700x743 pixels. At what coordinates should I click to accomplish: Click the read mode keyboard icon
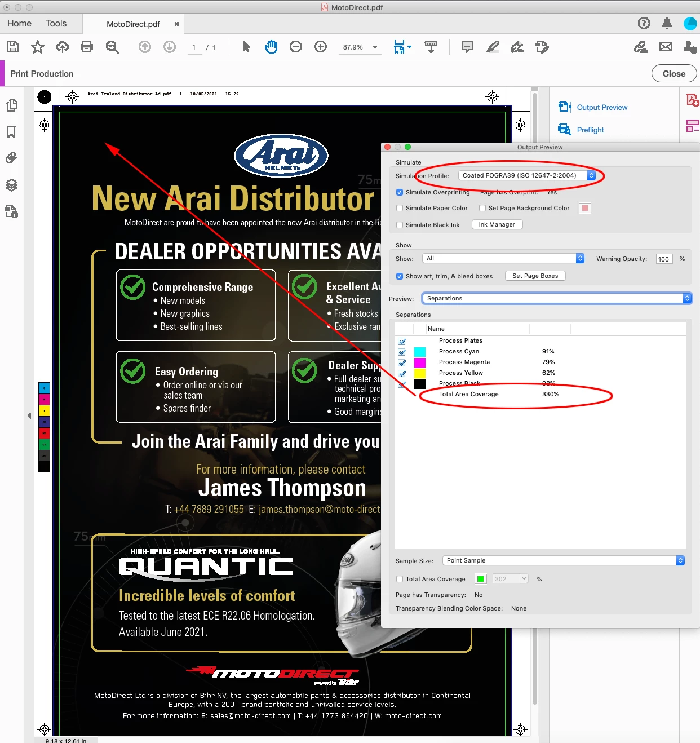431,47
